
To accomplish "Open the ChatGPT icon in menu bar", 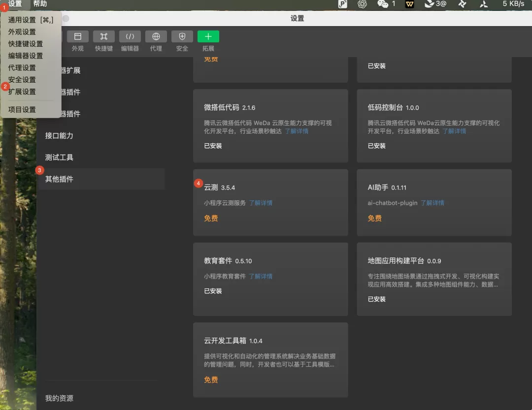I will [x=363, y=4].
